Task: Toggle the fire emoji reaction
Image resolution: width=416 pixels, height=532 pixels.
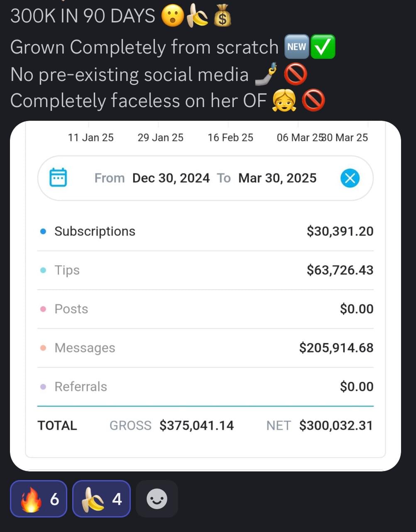Action: coord(39,499)
